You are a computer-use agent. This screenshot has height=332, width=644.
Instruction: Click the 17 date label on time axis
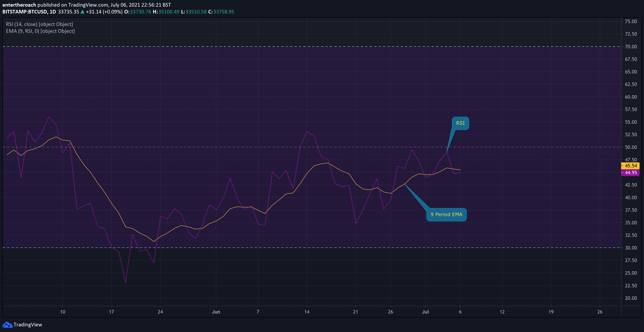(112, 312)
